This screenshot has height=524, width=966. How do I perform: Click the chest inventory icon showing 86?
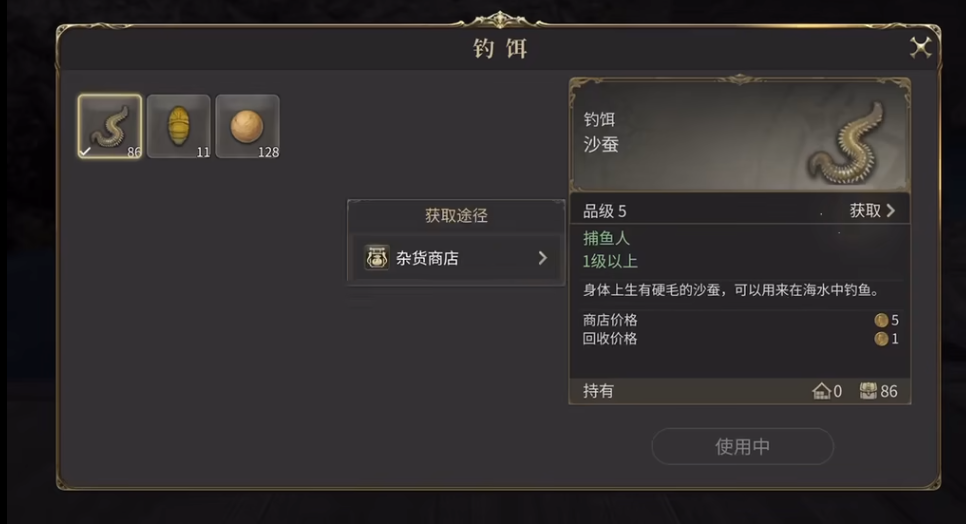tap(868, 391)
